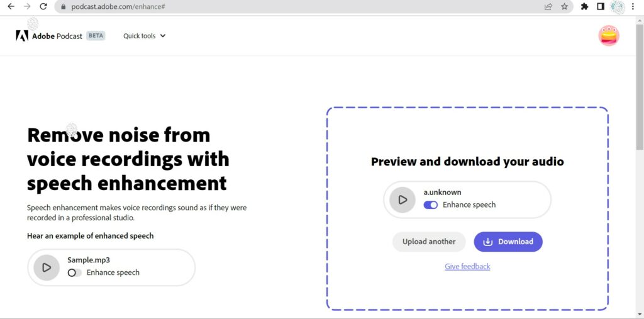This screenshot has width=644, height=319.
Task: Click the Upload another button
Action: [429, 242]
